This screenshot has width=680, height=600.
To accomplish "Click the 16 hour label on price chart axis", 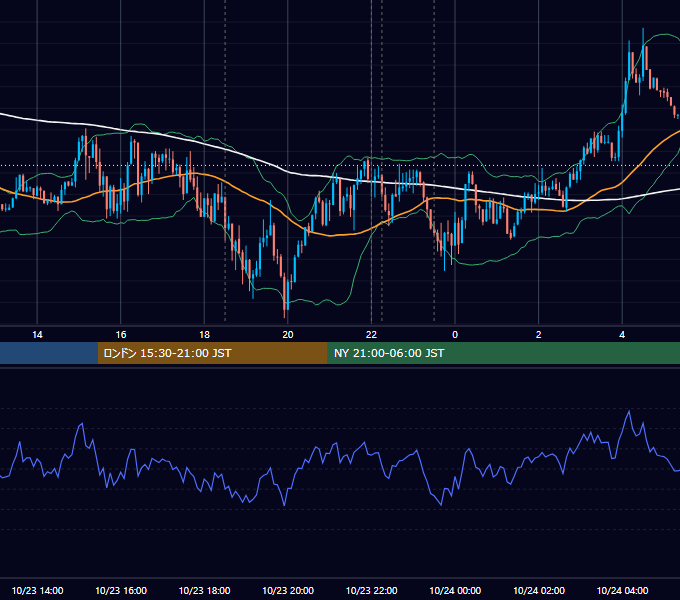I will (x=121, y=335).
